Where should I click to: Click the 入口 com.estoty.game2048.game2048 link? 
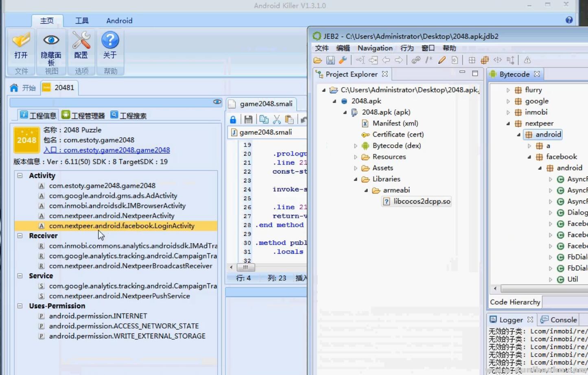point(107,150)
